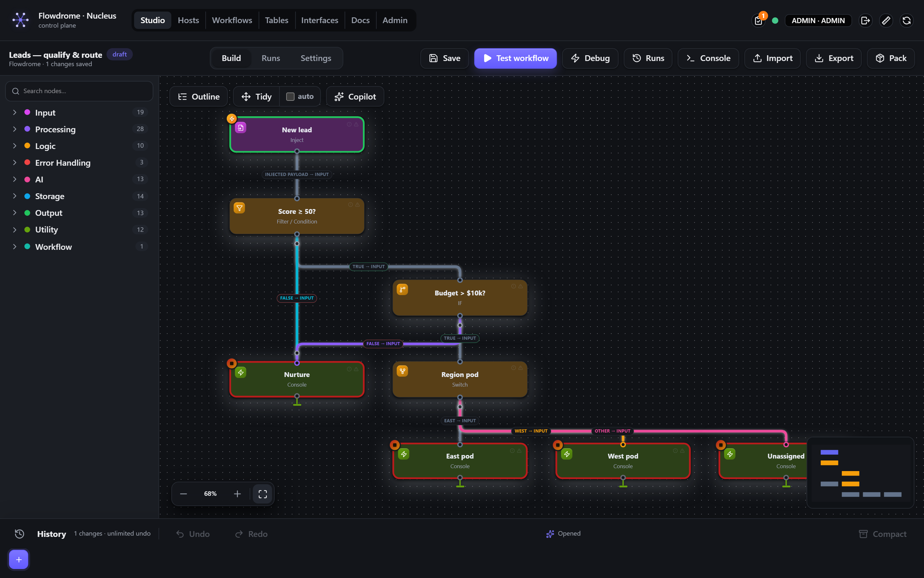Run Test workflow

(x=516, y=58)
